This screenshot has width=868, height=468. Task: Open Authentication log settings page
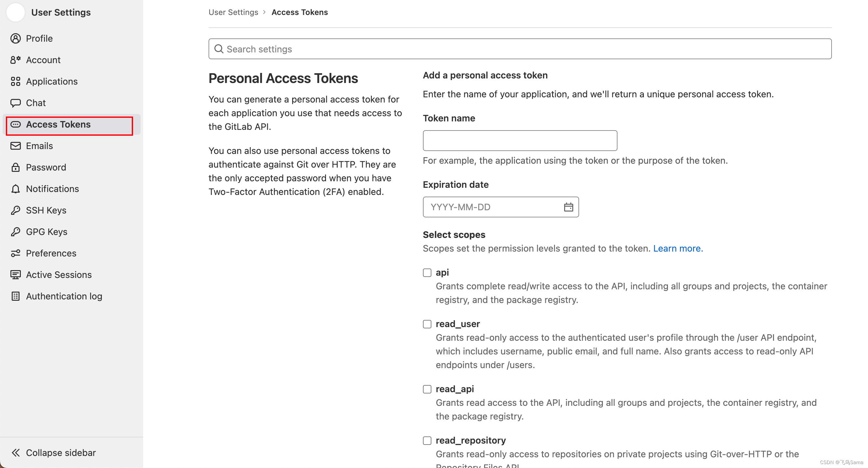point(64,296)
